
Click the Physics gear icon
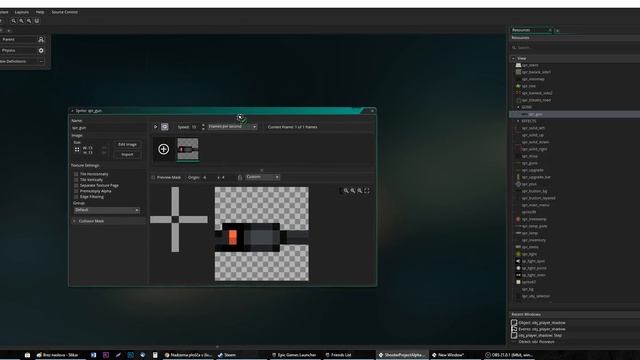click(41, 51)
